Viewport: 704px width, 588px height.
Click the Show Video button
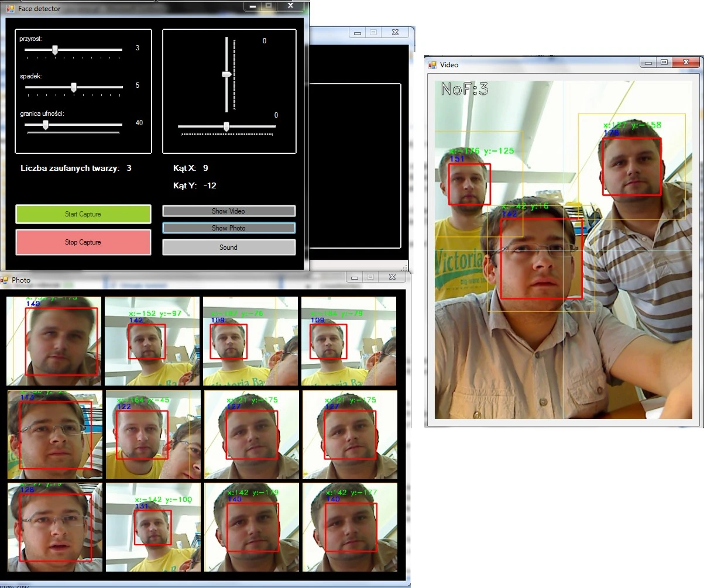pos(228,211)
